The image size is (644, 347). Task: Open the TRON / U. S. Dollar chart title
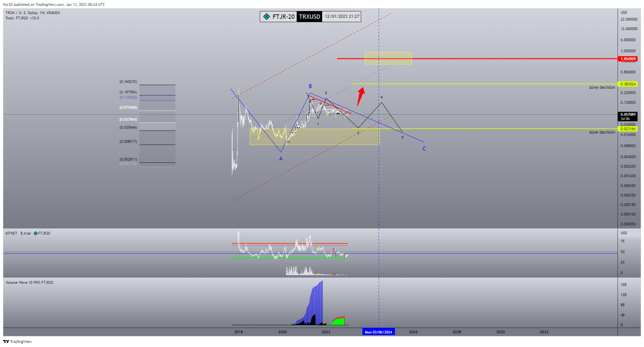[33, 13]
